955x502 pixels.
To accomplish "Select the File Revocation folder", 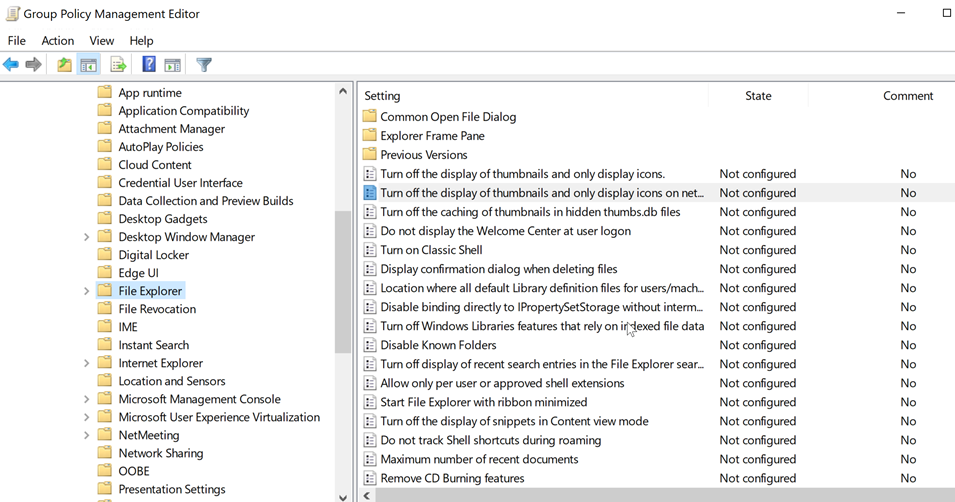I will point(157,309).
